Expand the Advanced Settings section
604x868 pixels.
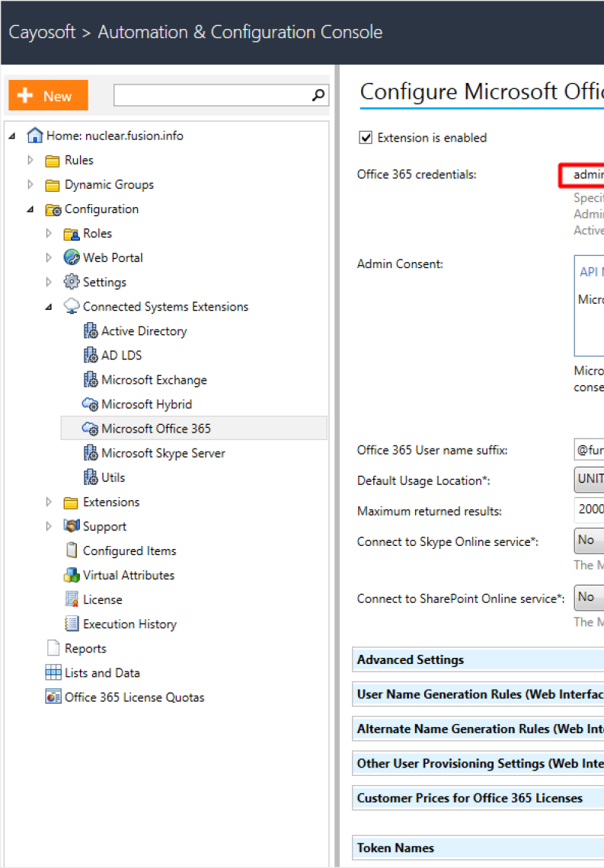[x=478, y=660]
